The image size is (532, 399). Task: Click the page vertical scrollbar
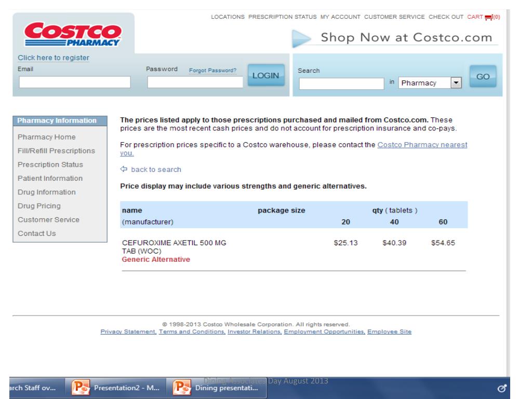[508, 193]
